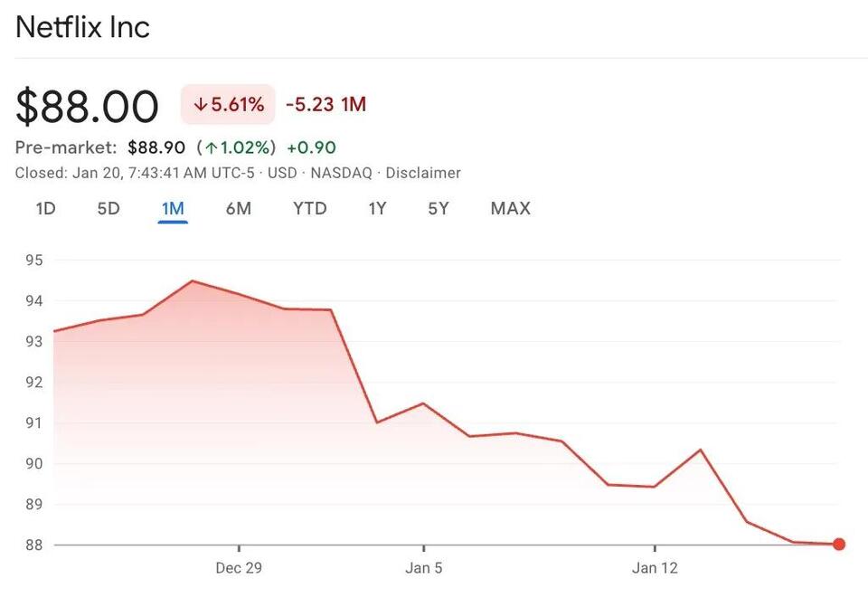Click the Jan 12 axis label
The height and width of the screenshot is (607, 868).
pos(655,568)
